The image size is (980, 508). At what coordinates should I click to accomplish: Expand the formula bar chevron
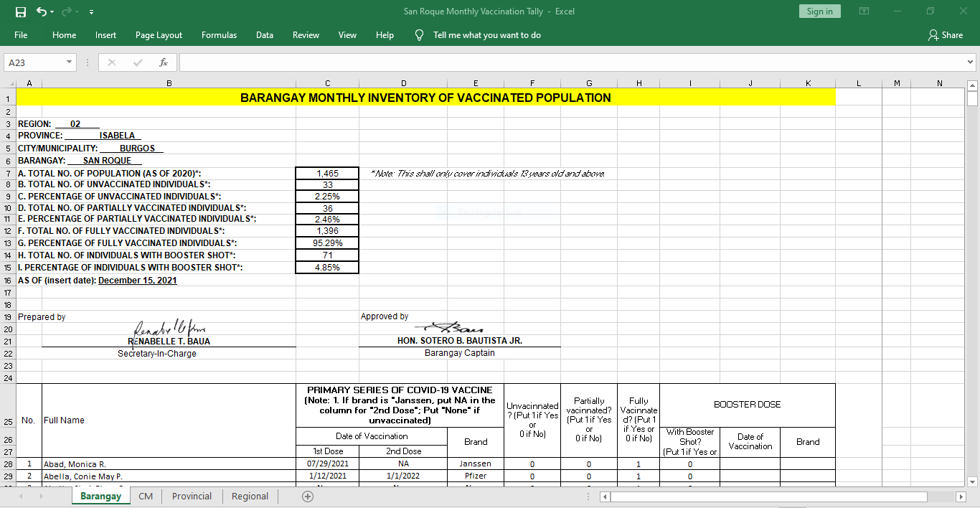click(971, 63)
